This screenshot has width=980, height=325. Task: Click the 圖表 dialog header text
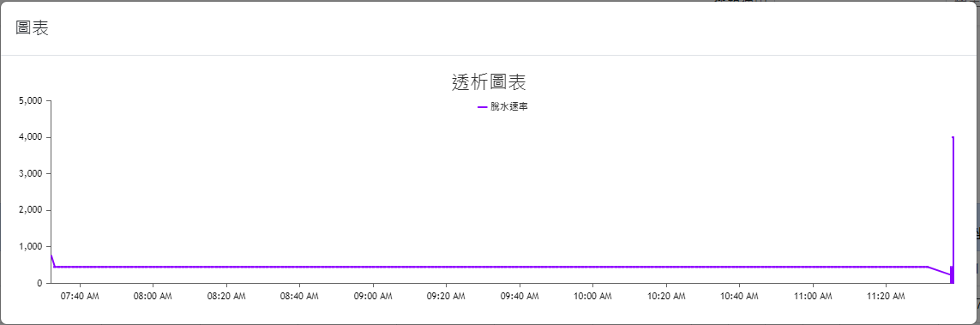click(x=33, y=28)
